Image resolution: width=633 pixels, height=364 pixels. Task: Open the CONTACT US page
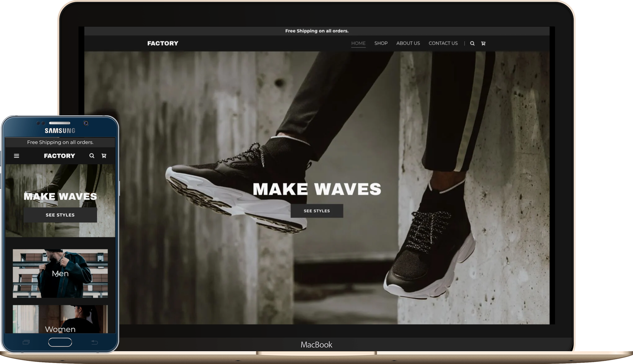pyautogui.click(x=443, y=43)
